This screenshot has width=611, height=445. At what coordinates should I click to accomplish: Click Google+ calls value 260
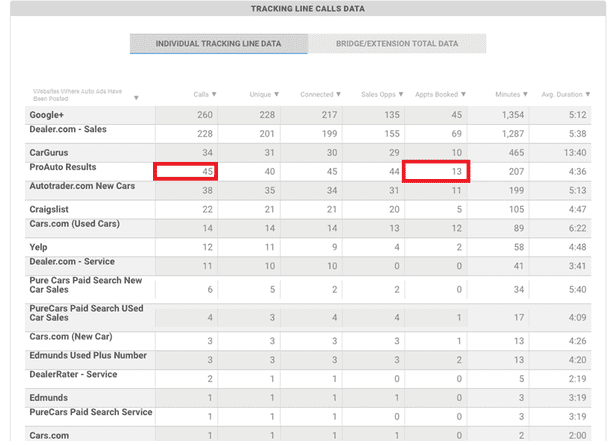(205, 115)
